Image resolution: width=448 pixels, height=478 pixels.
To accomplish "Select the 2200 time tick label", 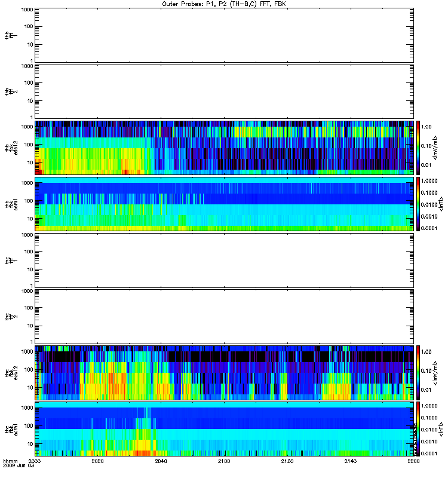I will tap(413, 461).
